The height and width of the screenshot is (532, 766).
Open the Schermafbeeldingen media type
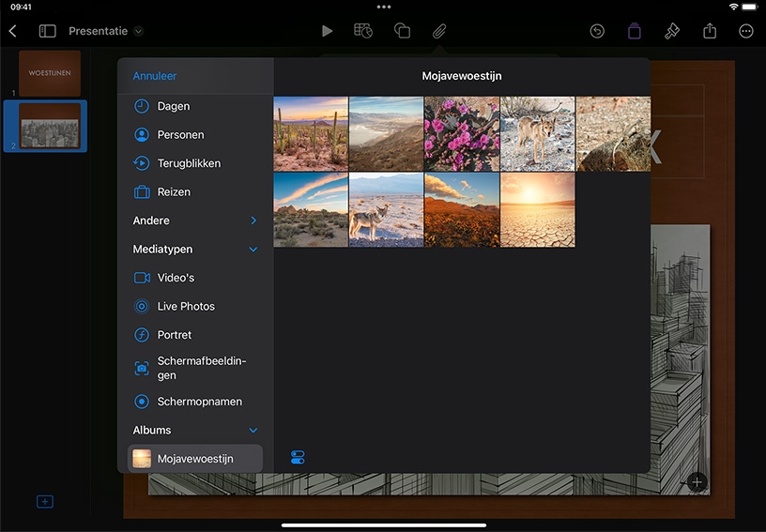pos(195,368)
